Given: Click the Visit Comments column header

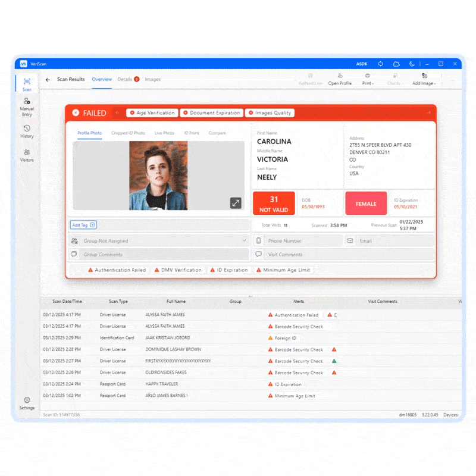Looking at the screenshot, I should 382,302.
